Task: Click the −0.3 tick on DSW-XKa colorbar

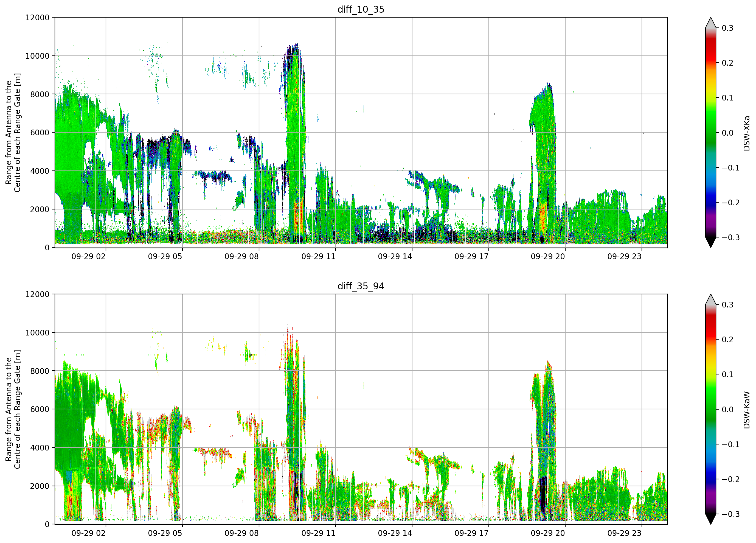Action: (731, 237)
